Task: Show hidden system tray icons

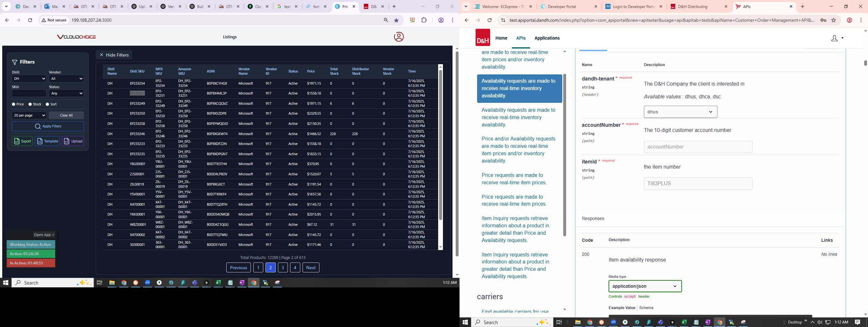Action: 812,322
